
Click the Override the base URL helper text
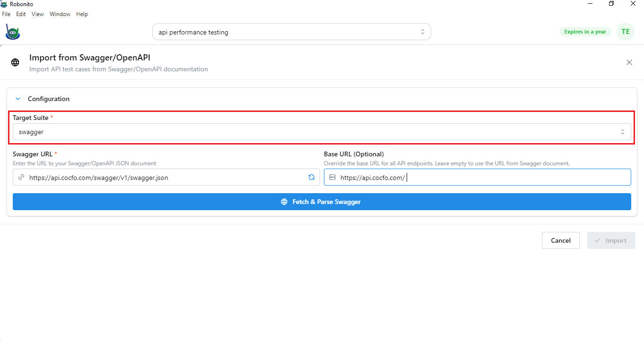(447, 163)
